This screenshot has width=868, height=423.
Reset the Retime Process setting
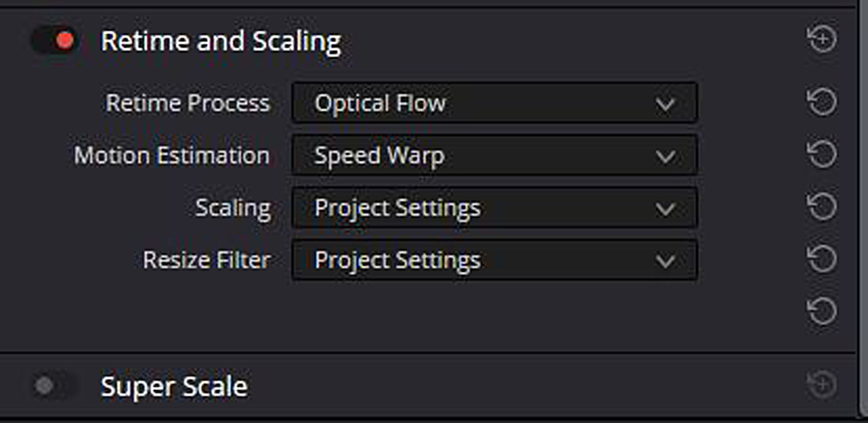(x=822, y=102)
